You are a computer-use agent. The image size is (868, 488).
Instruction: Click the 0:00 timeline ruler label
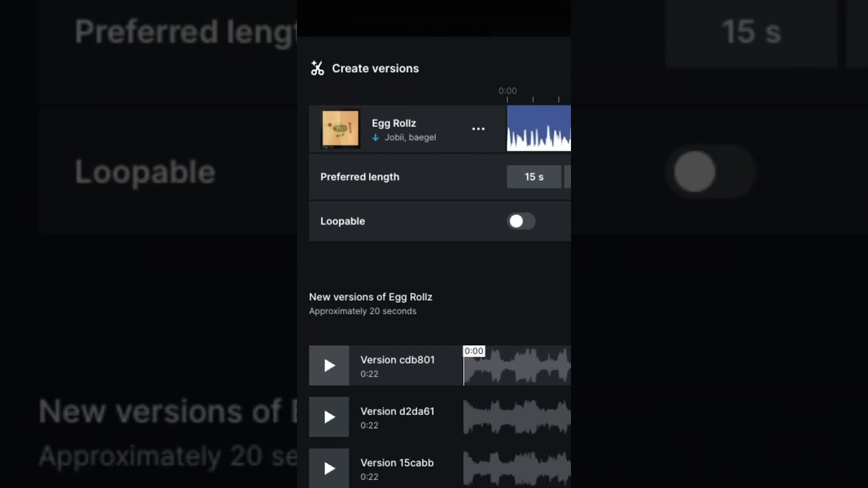tap(507, 91)
